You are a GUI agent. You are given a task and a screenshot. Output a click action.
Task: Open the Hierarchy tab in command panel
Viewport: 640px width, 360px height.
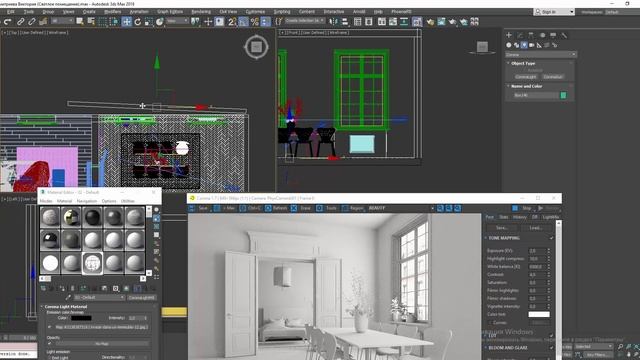click(x=531, y=36)
